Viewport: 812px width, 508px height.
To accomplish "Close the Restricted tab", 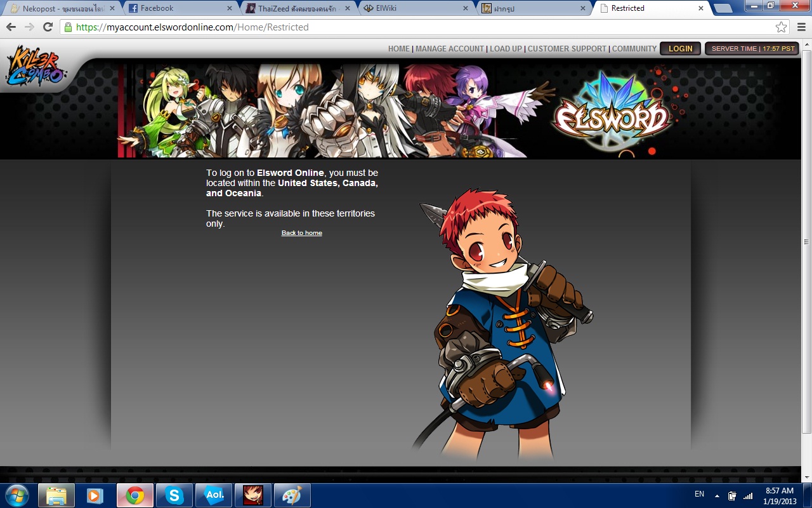I will click(x=701, y=8).
